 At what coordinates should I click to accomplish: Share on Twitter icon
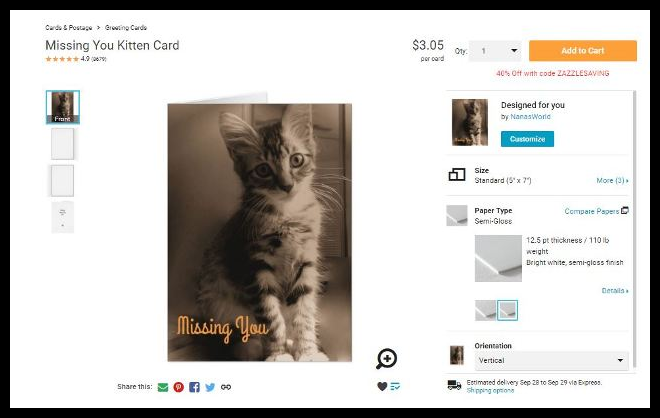pyautogui.click(x=210, y=387)
